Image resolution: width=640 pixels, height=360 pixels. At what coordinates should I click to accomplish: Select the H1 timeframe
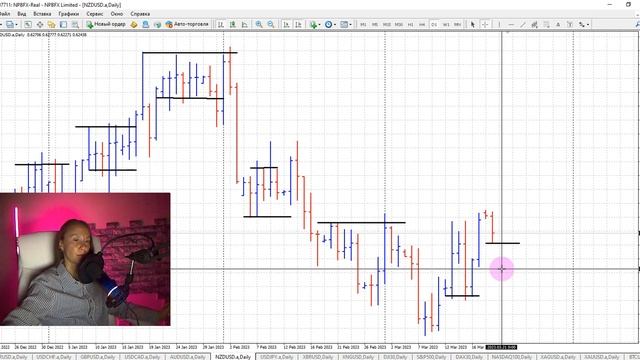pyautogui.click(x=411, y=24)
